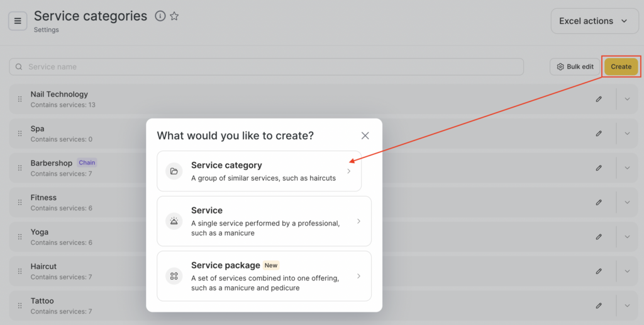Viewport: 644px width, 325px height.
Task: Close the 'What would you like to create?' dialog
Action: 365,135
